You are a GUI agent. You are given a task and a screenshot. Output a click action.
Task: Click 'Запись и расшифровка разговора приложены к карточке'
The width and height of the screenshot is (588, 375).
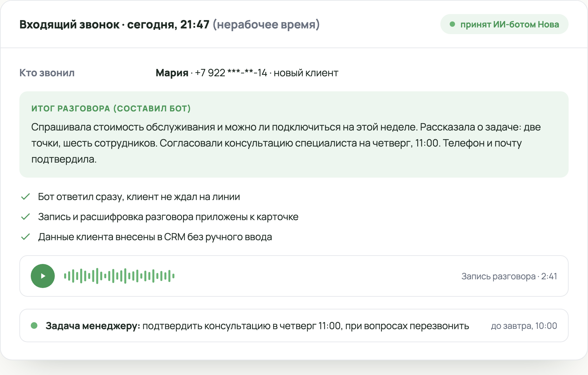[x=168, y=217]
